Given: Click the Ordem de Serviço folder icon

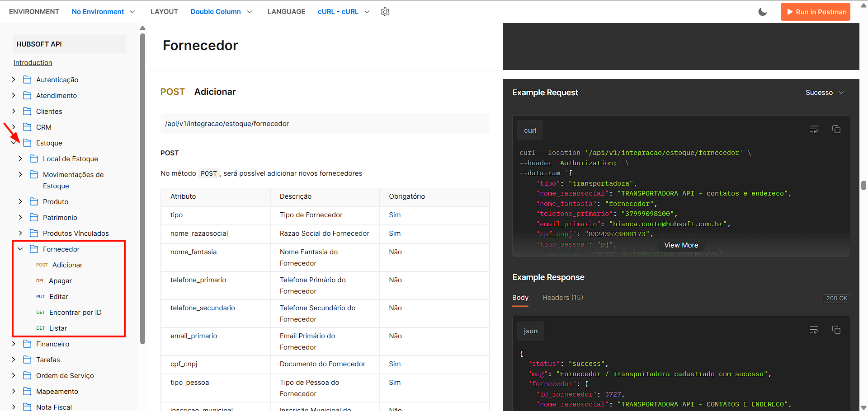Looking at the screenshot, I should 27,375.
